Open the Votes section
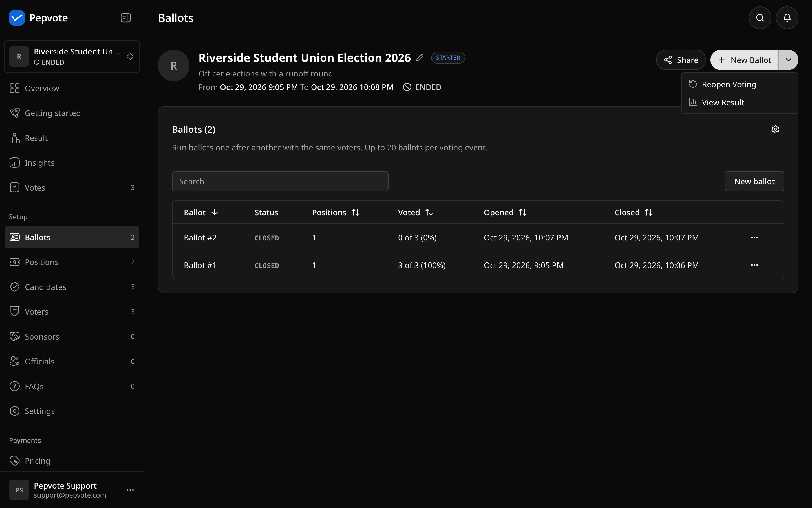812x508 pixels. point(72,187)
